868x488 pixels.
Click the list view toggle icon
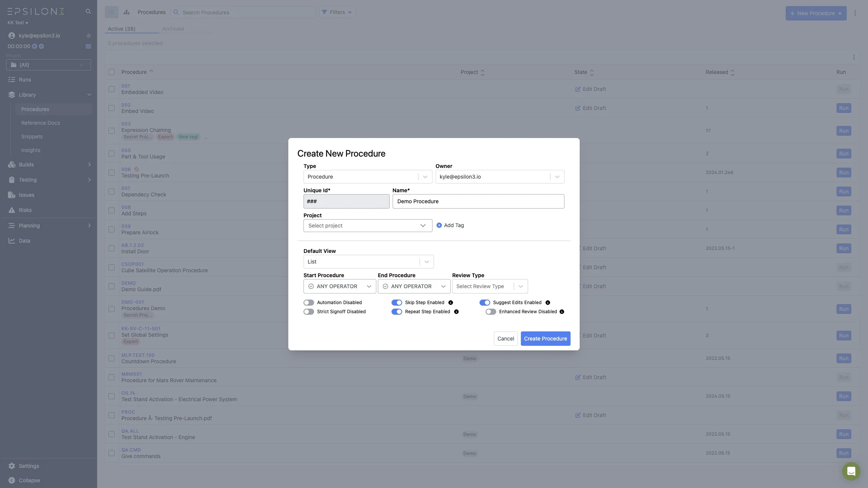112,12
